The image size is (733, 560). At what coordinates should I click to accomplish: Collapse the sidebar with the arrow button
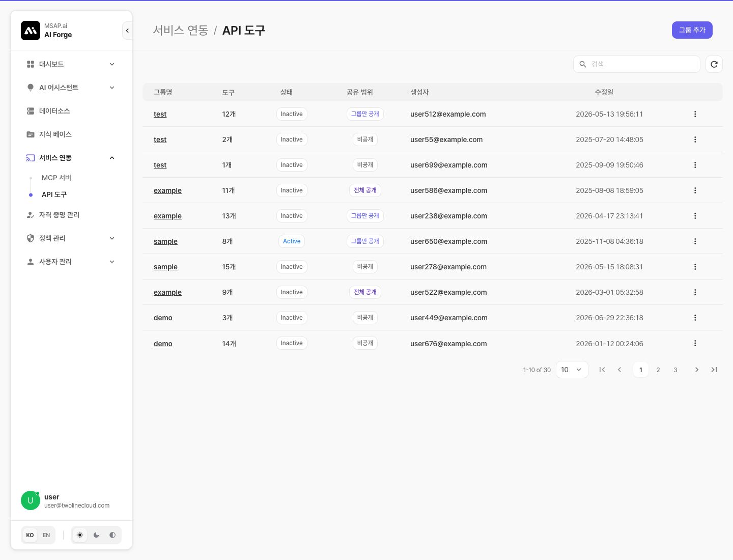point(127,31)
